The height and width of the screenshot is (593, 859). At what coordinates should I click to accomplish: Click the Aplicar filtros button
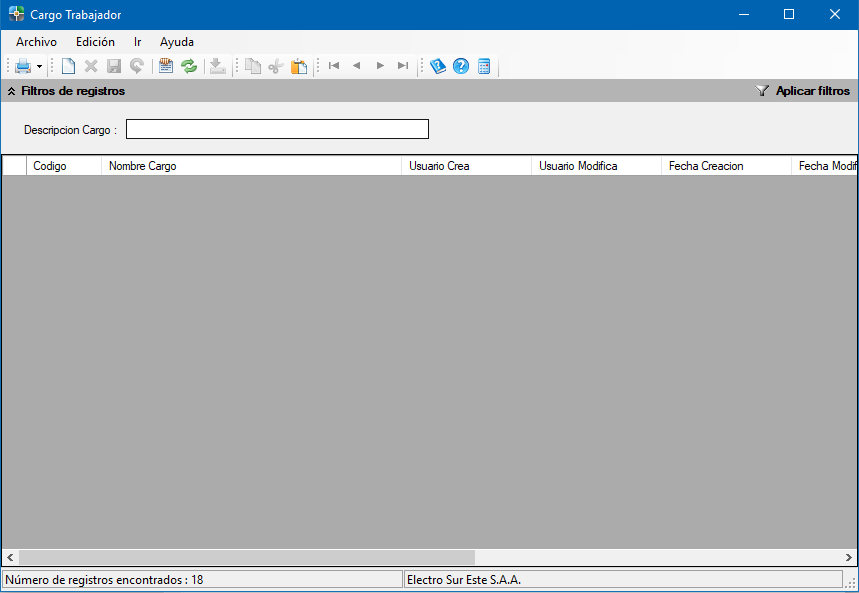pyautogui.click(x=802, y=91)
